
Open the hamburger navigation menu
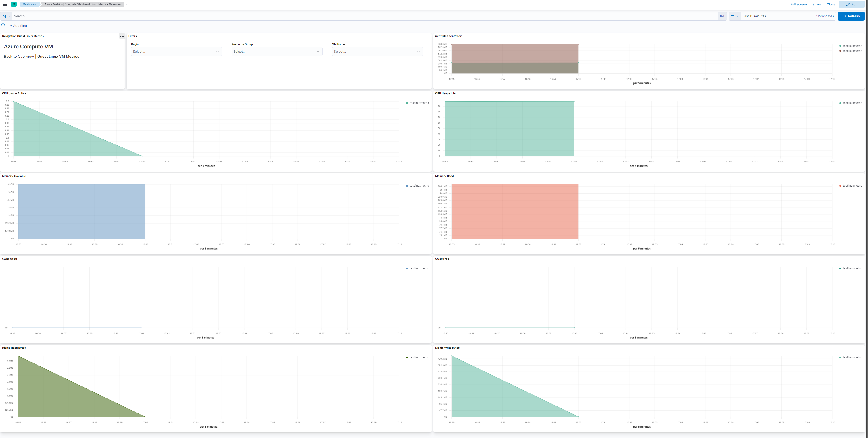[x=5, y=4]
